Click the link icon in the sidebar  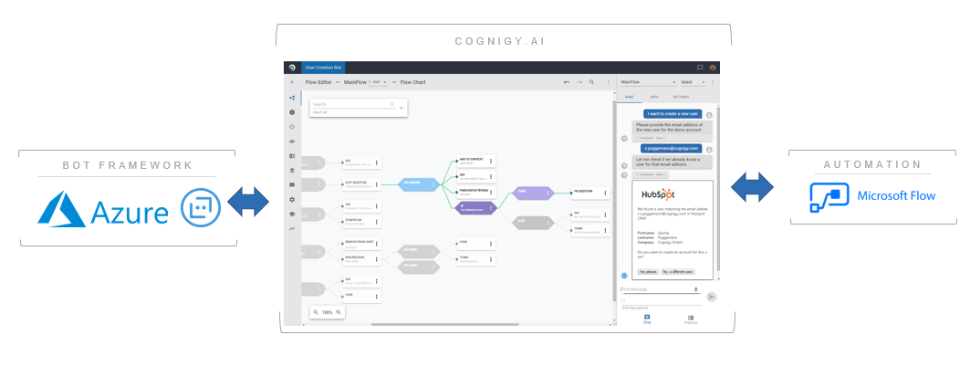(x=292, y=141)
